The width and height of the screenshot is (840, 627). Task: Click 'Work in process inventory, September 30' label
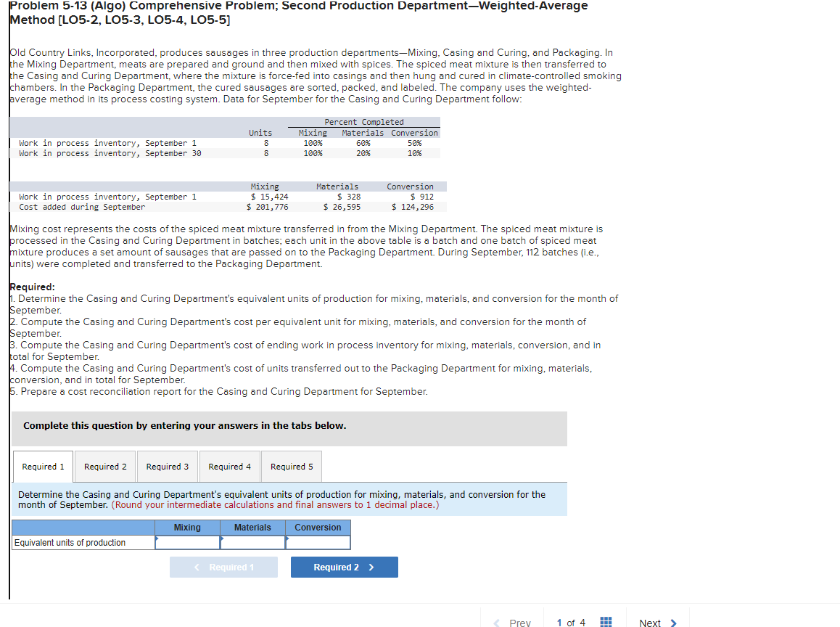pyautogui.click(x=110, y=153)
